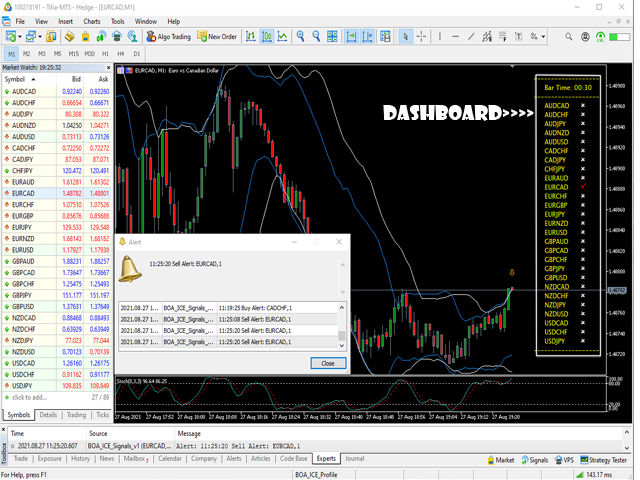Select the CADCHF Buy Alert log row
Viewport: 640px width, 480px height.
[x=228, y=308]
